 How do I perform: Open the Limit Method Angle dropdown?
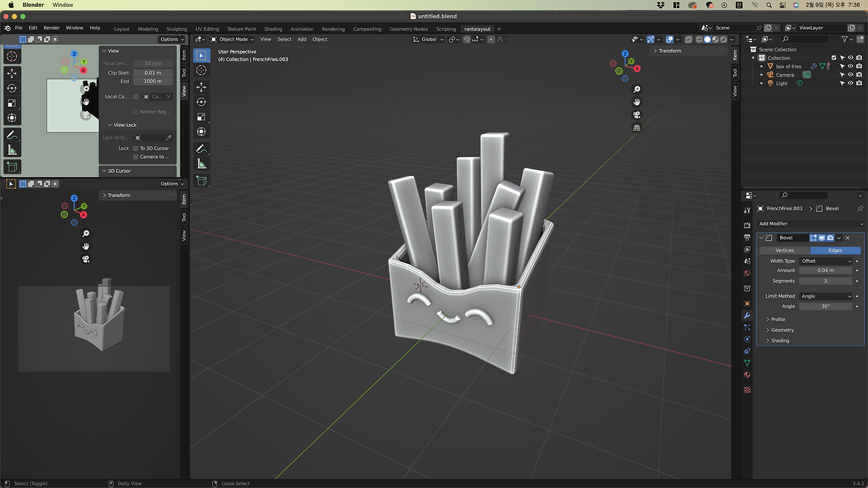point(826,296)
